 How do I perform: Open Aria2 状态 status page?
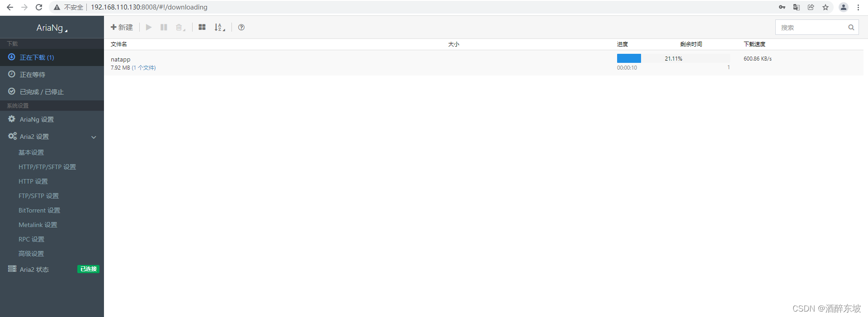(52, 269)
